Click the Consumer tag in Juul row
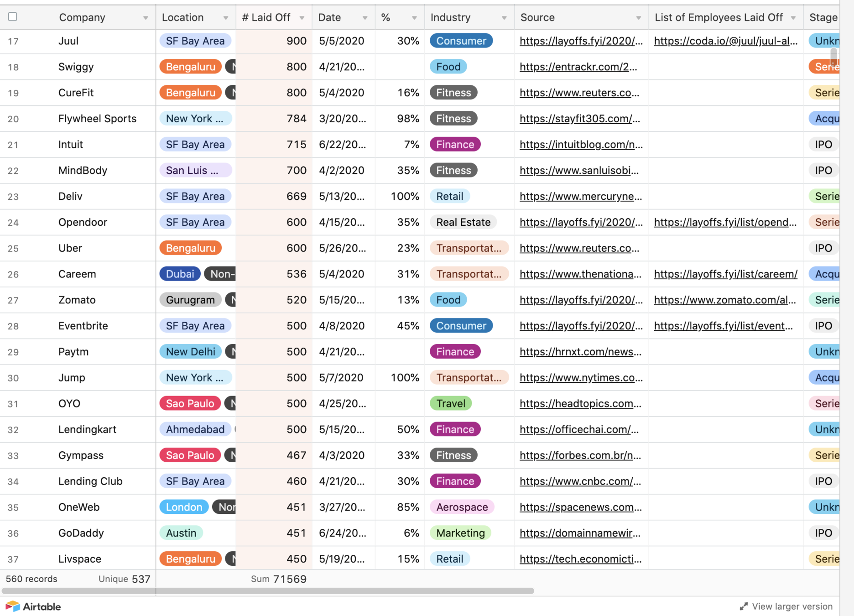Viewport: 854px width, 616px height. click(x=461, y=41)
